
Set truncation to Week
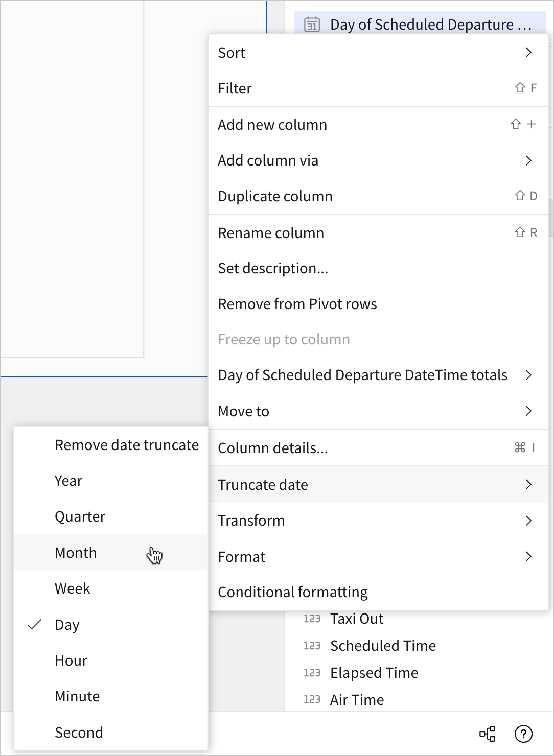tap(73, 588)
